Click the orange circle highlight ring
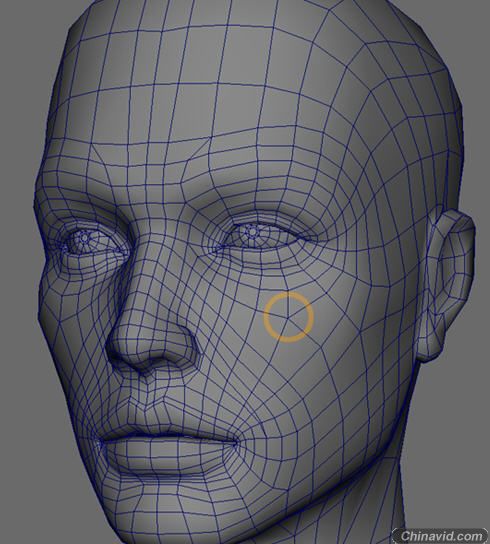Viewport: 490px width, 544px height. point(289,317)
